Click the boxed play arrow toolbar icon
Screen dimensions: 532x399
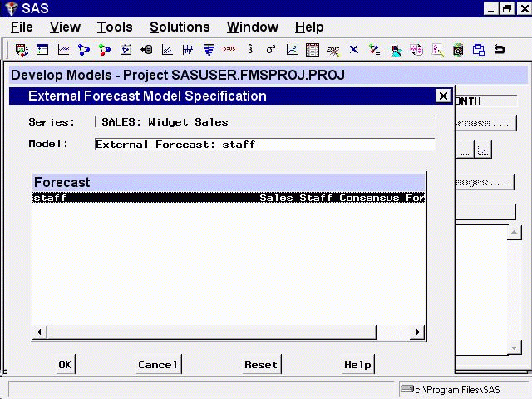coord(126,50)
